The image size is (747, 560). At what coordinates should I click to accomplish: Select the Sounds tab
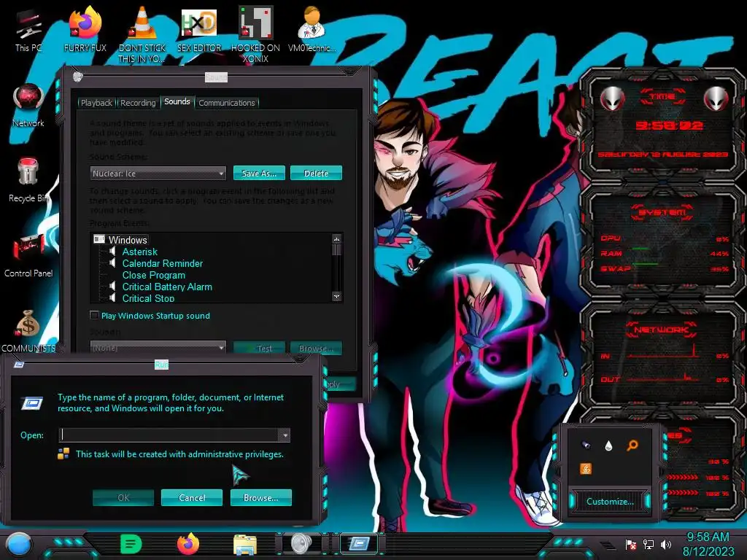click(x=177, y=101)
